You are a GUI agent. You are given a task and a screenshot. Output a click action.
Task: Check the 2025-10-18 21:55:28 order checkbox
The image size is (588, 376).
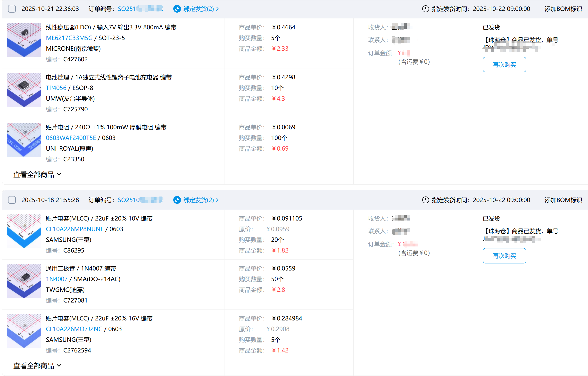(x=12, y=200)
